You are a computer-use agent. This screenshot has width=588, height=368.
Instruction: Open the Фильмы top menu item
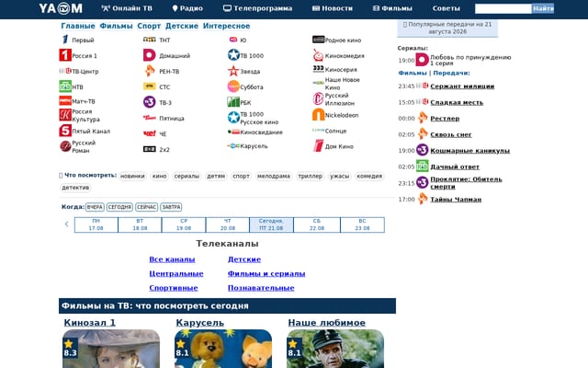point(392,8)
